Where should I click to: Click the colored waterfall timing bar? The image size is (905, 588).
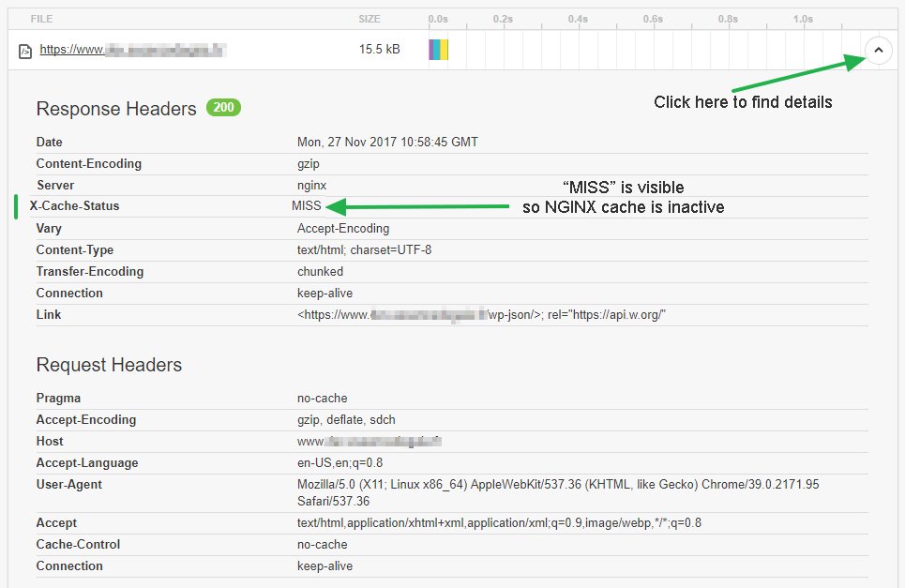439,50
